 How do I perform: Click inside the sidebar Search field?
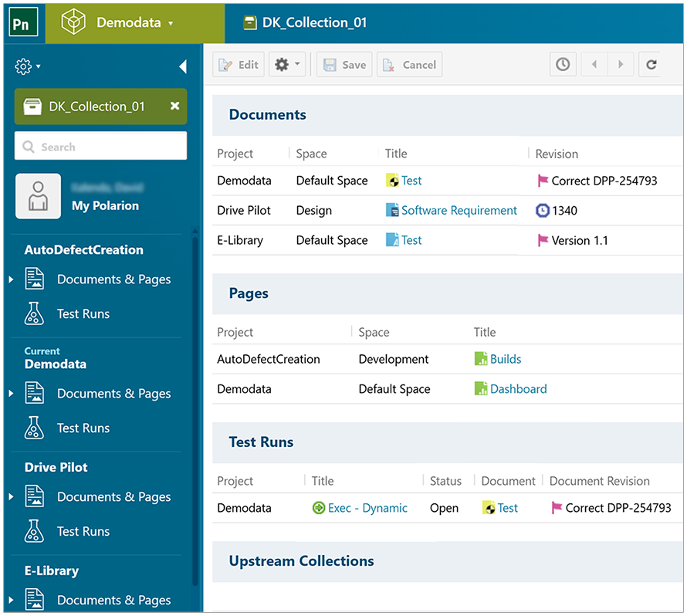tap(100, 146)
